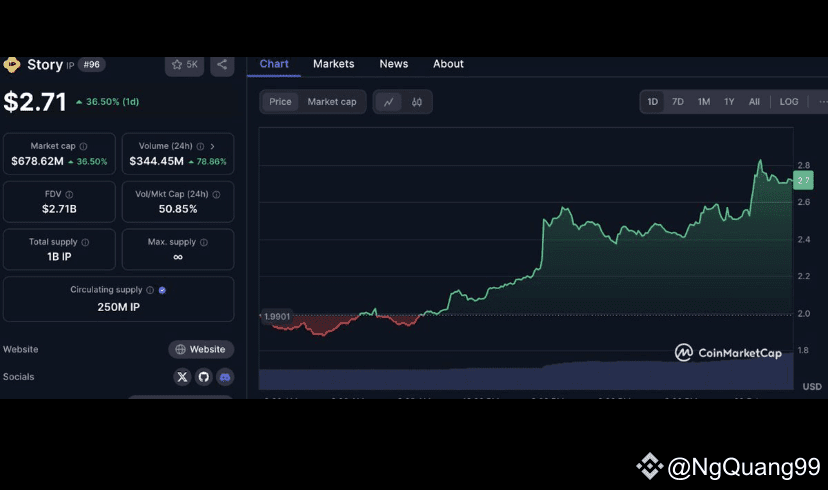Screen dimensions: 828x490
Task: Open the Website link button
Action: click(201, 350)
